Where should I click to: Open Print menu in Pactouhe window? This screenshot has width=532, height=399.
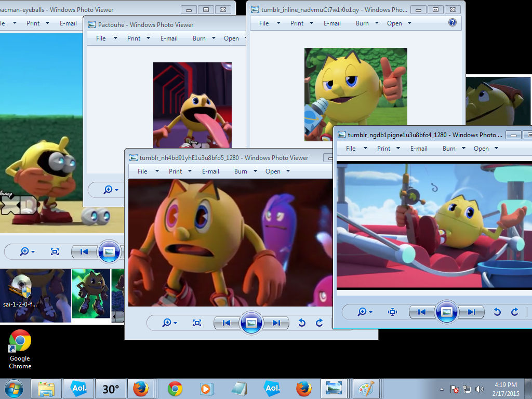pyautogui.click(x=134, y=38)
